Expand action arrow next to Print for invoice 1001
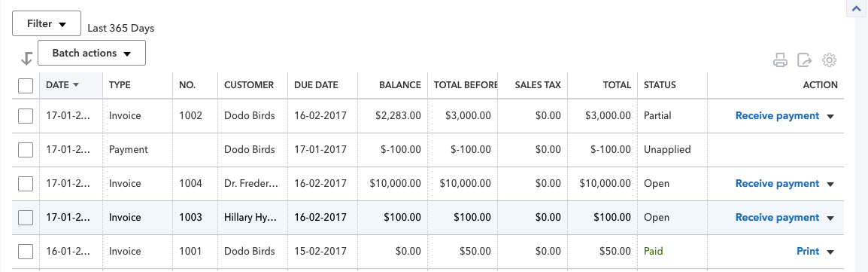The width and height of the screenshot is (868, 272). pos(830,252)
